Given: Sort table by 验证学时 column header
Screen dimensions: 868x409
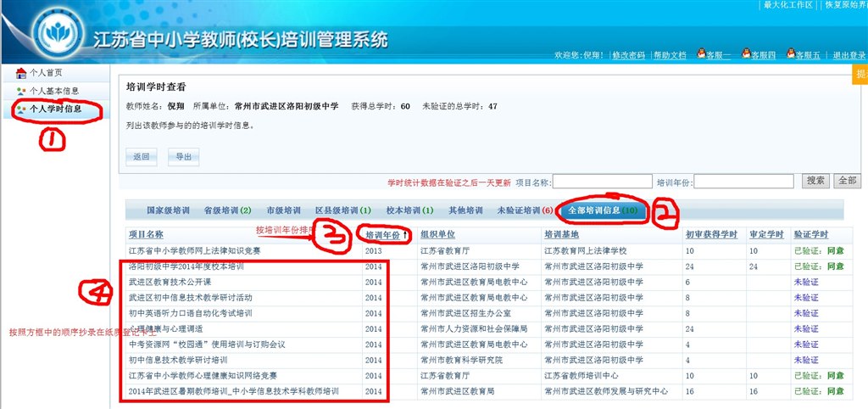Looking at the screenshot, I should tap(810, 234).
